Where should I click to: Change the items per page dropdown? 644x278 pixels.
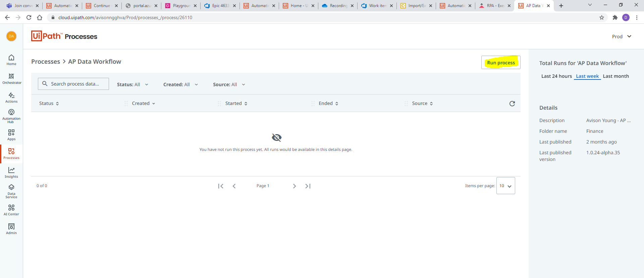tap(505, 186)
